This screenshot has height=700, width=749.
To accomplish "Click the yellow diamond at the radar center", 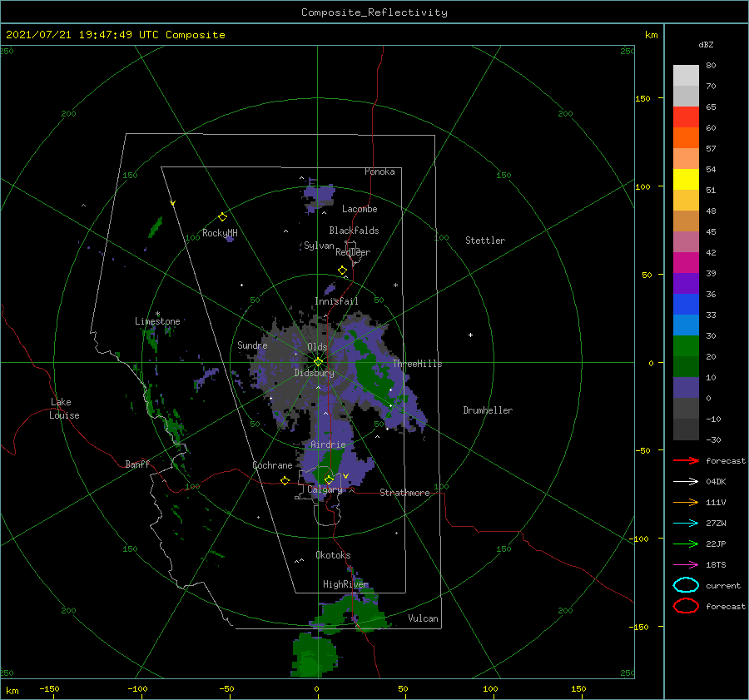I will pyautogui.click(x=318, y=362).
